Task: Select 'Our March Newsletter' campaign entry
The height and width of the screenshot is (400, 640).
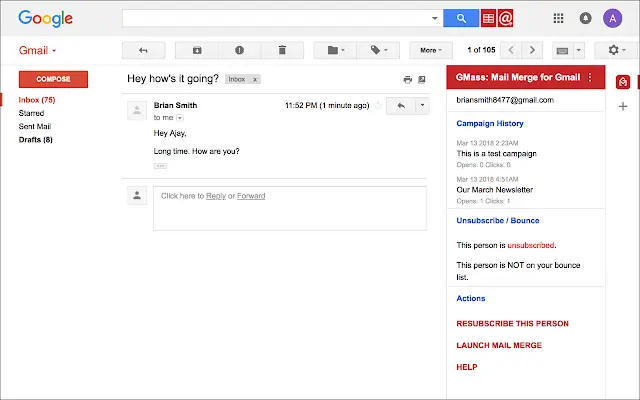Action: point(495,190)
